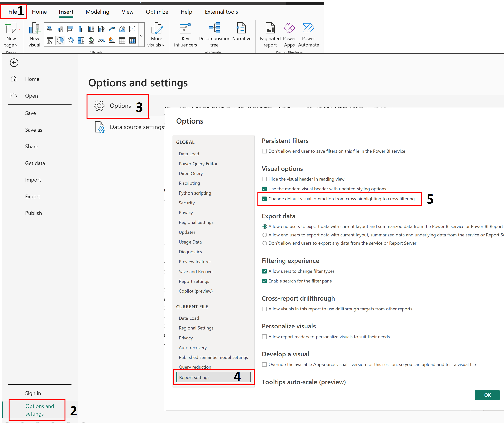This screenshot has height=423, width=504.
Task: Click the scatter chart visual icon
Action: [132, 29]
